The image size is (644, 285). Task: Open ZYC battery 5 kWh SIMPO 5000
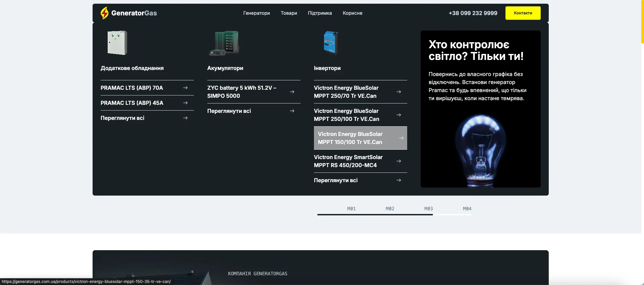point(242,92)
